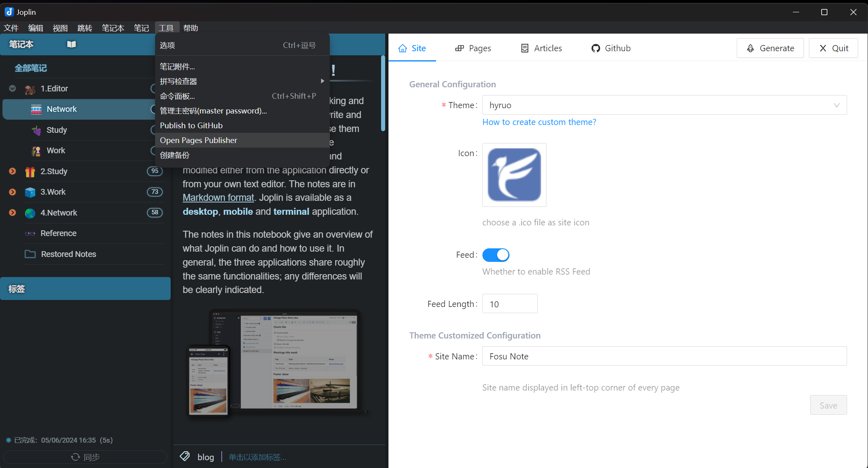This screenshot has height=468, width=868.
Task: Click the site icon image to change it
Action: pyautogui.click(x=513, y=175)
